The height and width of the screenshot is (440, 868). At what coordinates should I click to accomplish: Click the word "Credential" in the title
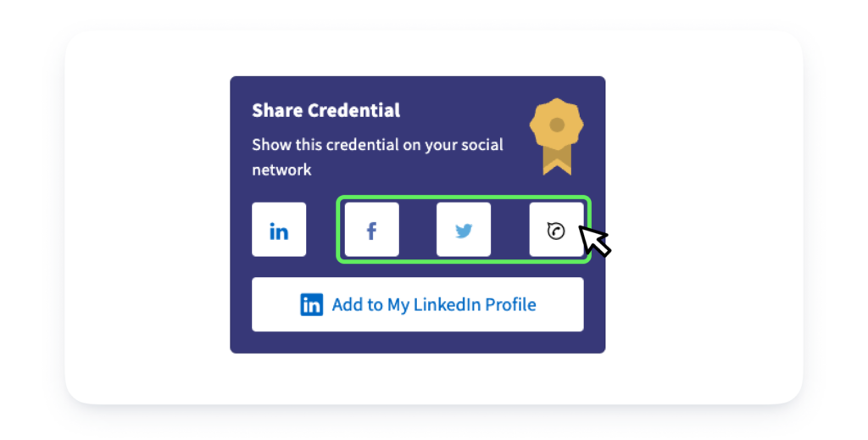[353, 110]
